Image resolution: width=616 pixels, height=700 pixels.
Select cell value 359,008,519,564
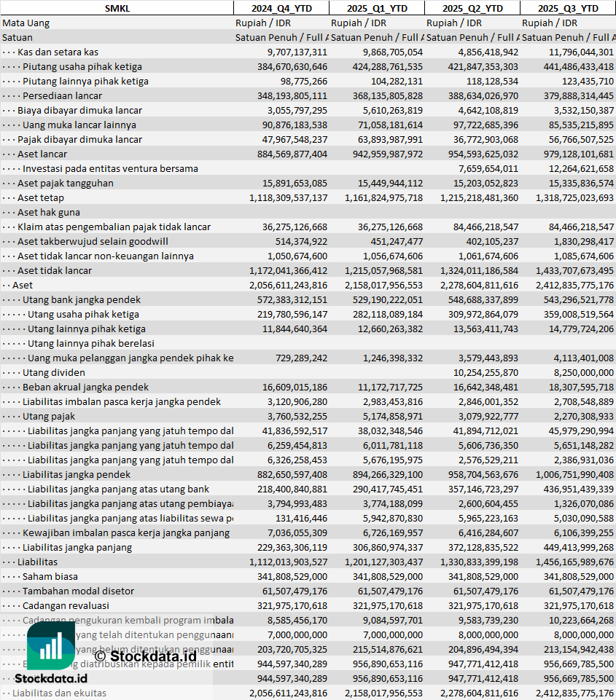click(579, 314)
